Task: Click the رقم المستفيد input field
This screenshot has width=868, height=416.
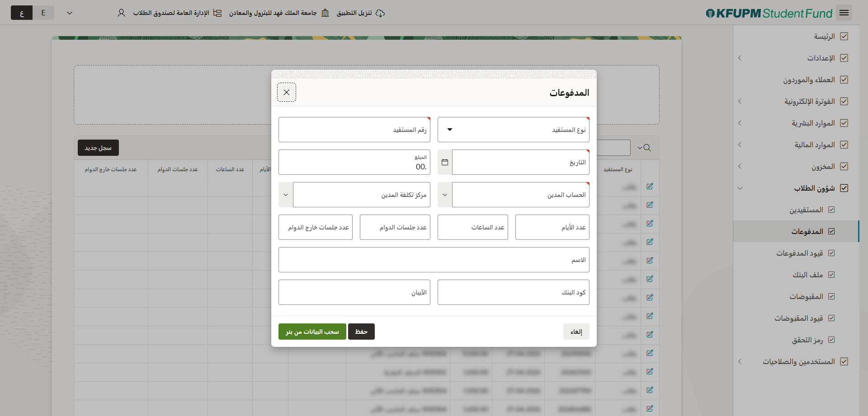Action: tap(354, 130)
